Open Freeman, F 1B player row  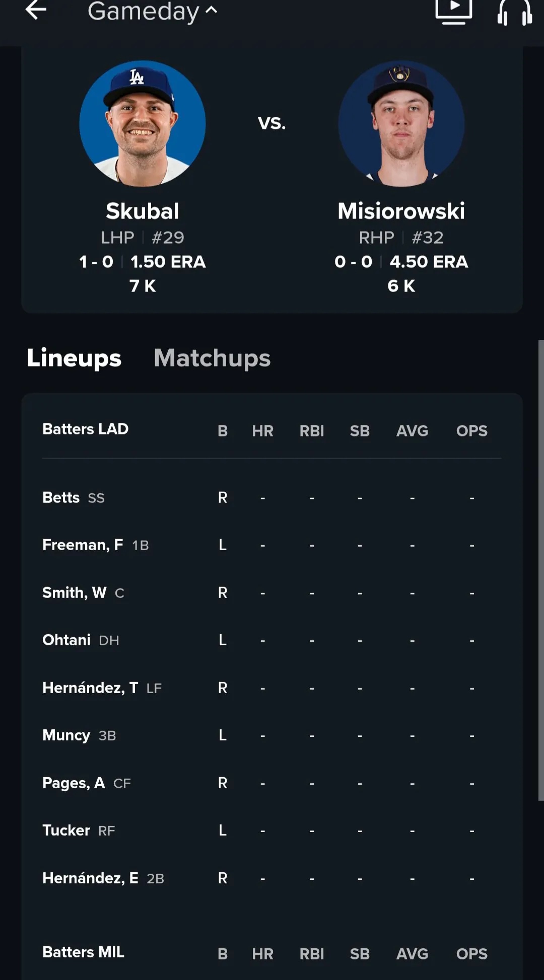[272, 545]
